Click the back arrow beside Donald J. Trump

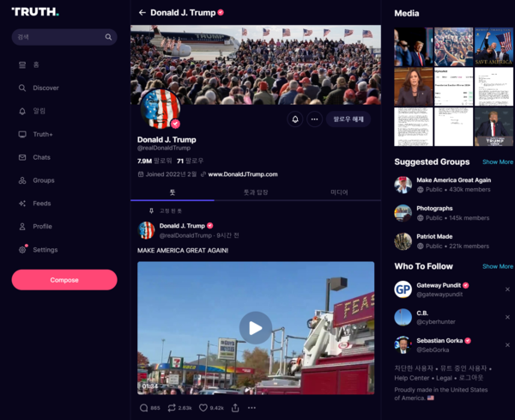[x=142, y=13]
